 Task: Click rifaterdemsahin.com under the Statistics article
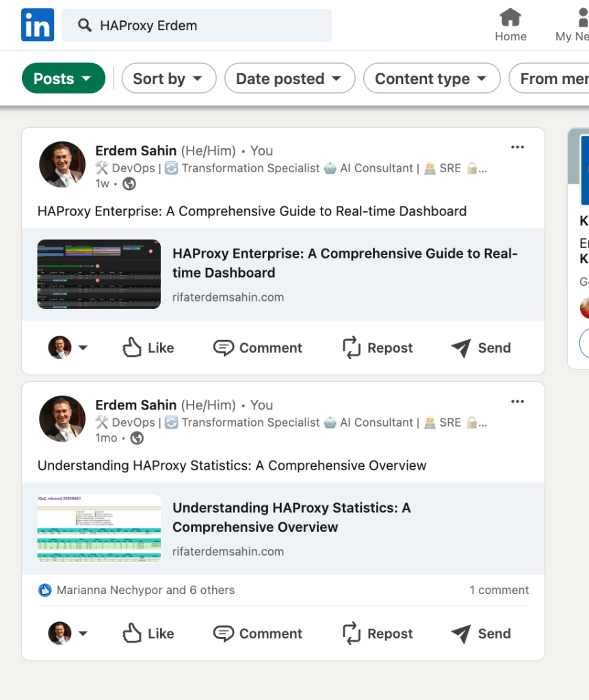[x=228, y=552]
